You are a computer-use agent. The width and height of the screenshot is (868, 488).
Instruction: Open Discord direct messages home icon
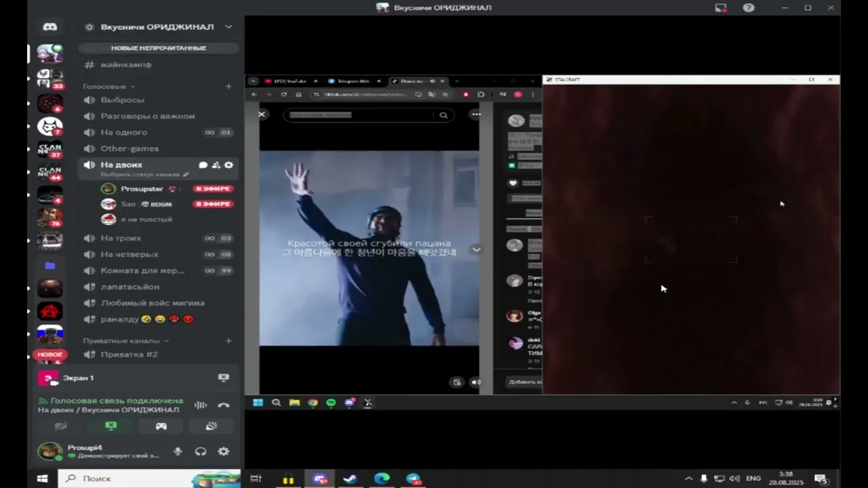[x=50, y=27]
